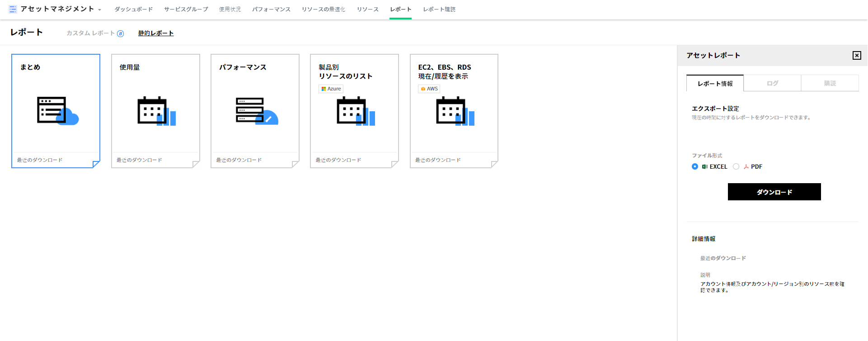Click the EC2, EBS, RDS report calendar icon

pyautogui.click(x=455, y=111)
